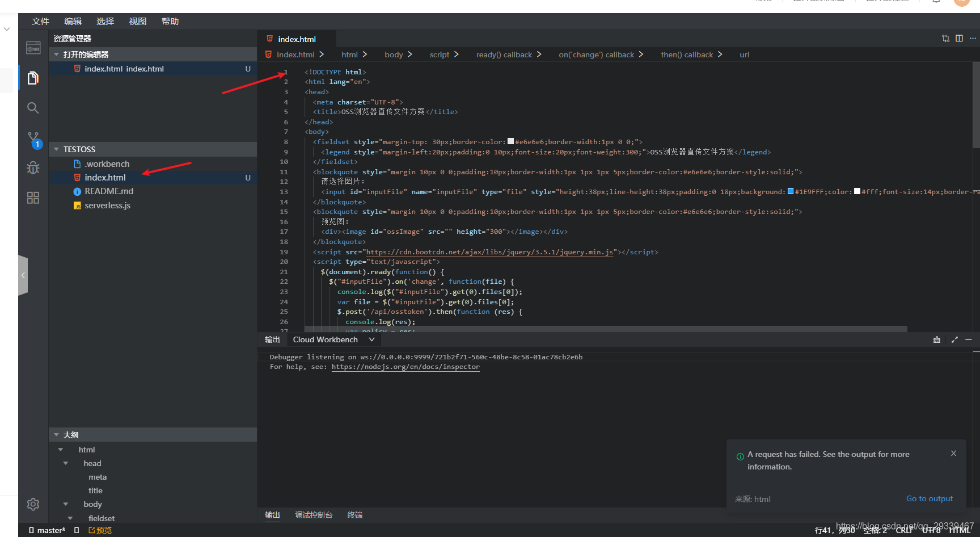The image size is (980, 537).
Task: Minimize the output panel with the dash icon
Action: click(x=969, y=339)
